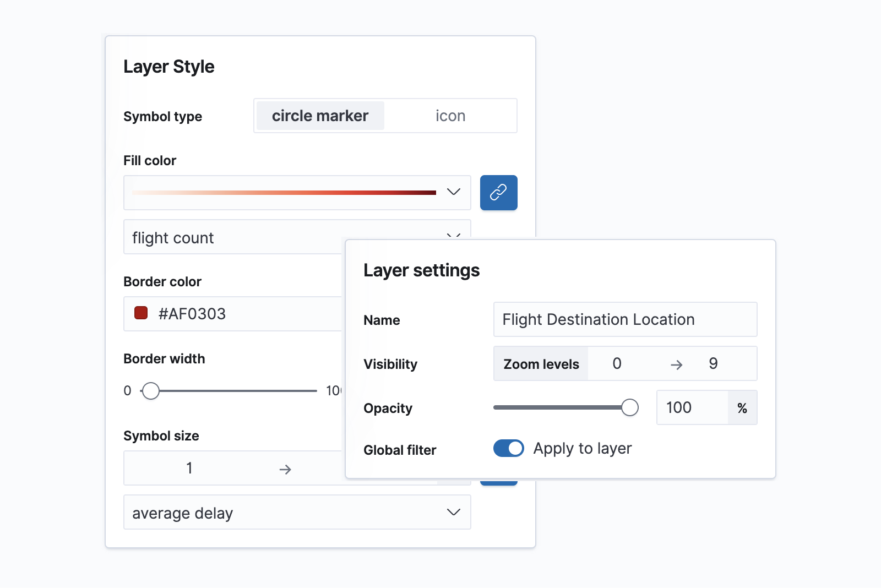This screenshot has height=588, width=881.
Task: Click the minimum zoom level 0 field
Action: coord(617,363)
